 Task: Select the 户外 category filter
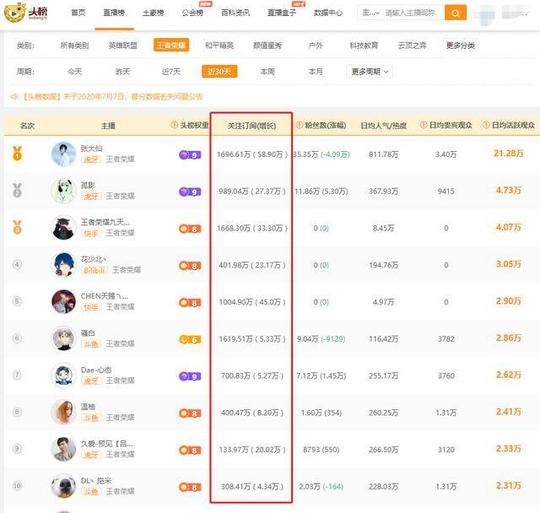pos(316,45)
